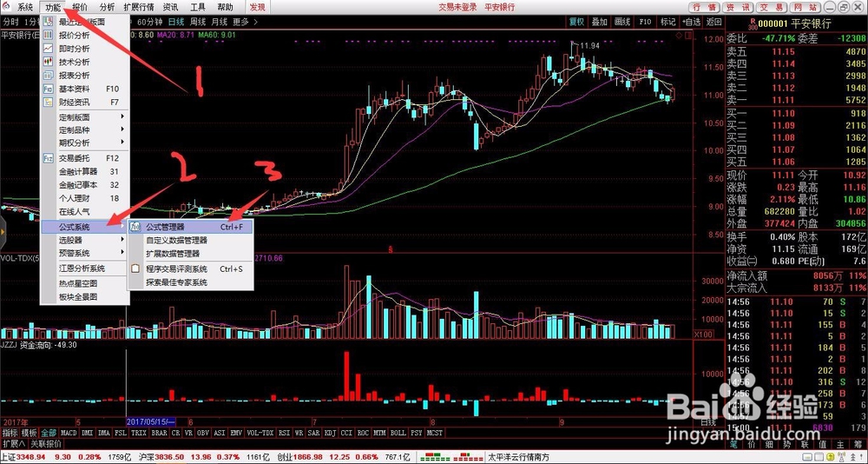
Task: Open the 工具 menu
Action: 198,7
